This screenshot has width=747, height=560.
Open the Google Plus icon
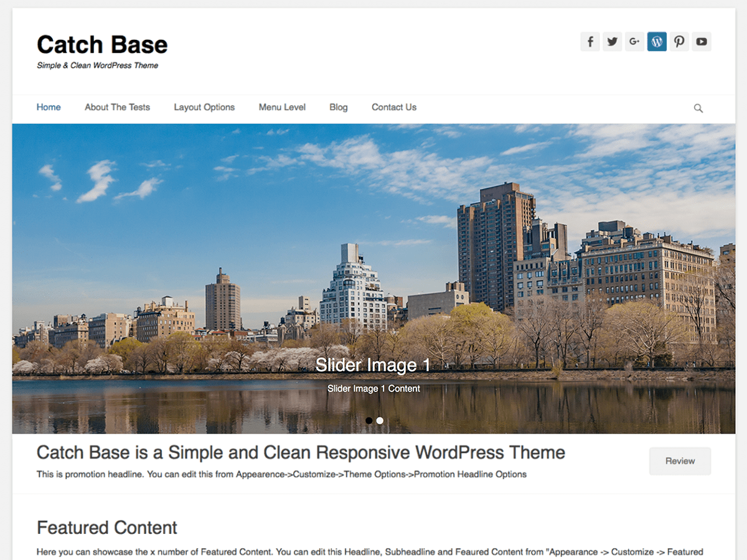pos(634,41)
